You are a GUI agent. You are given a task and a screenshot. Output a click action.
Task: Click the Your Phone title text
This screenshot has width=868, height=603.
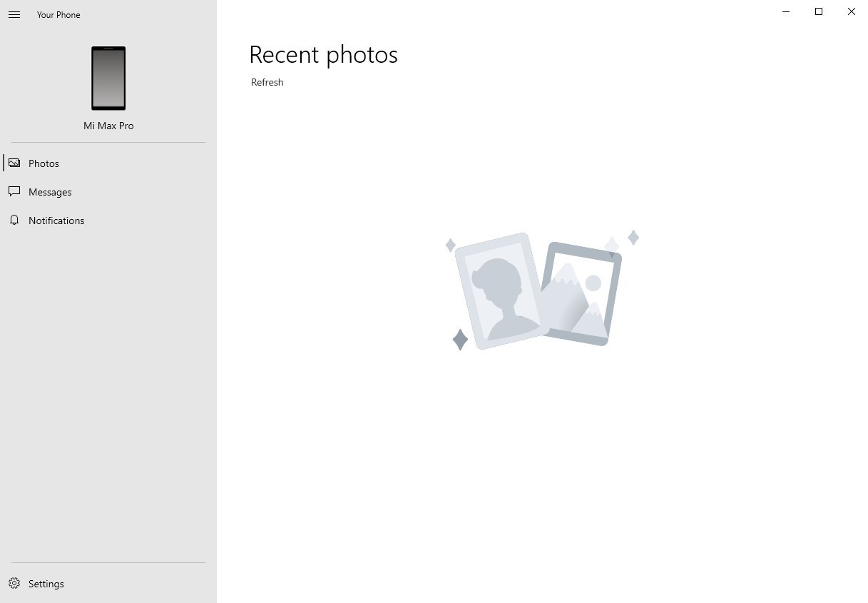58,14
